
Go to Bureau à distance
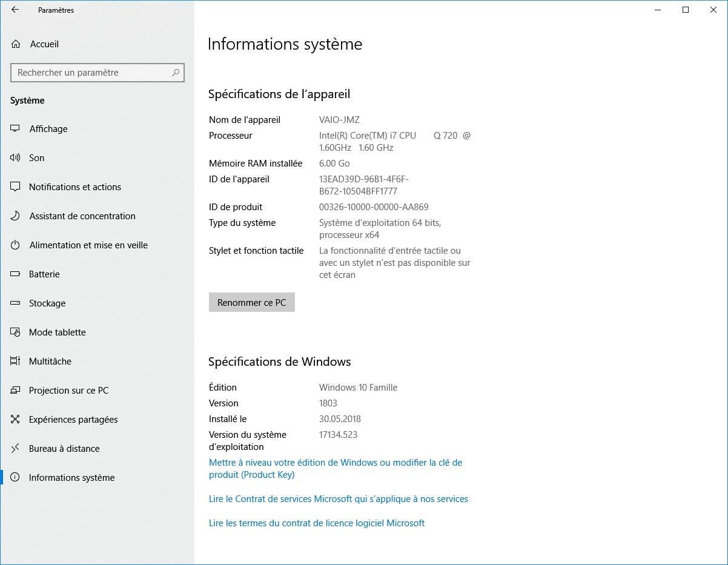(x=97, y=449)
